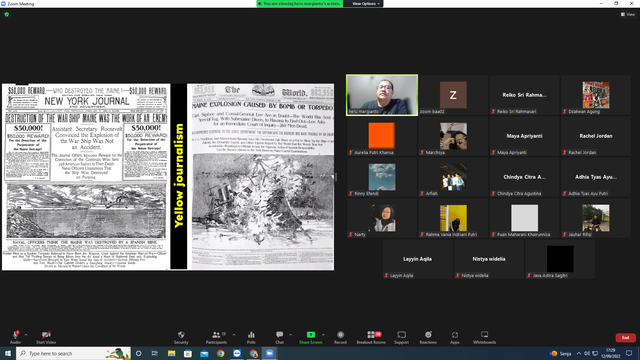Image resolution: width=640 pixels, height=360 pixels.
Task: Select Dzakwan Agung's tile
Action: click(x=596, y=95)
